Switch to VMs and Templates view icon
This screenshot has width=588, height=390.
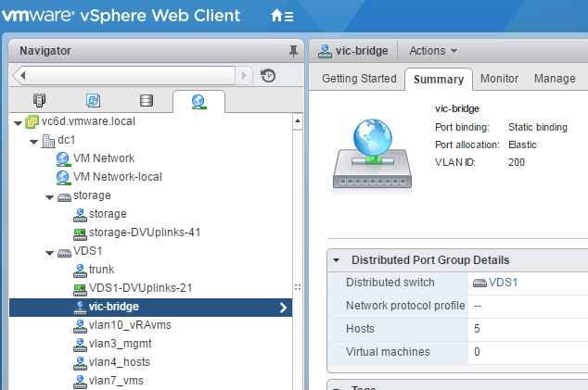[x=93, y=101]
